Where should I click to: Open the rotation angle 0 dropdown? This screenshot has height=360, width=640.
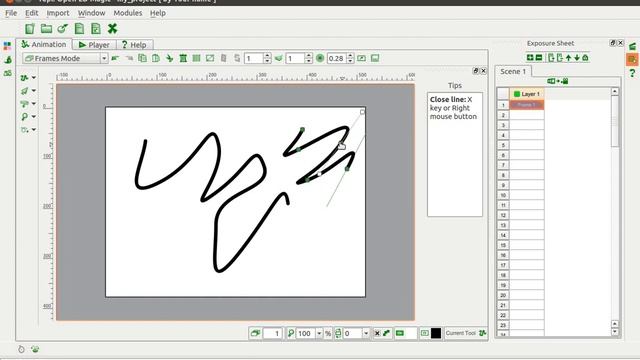coord(366,333)
